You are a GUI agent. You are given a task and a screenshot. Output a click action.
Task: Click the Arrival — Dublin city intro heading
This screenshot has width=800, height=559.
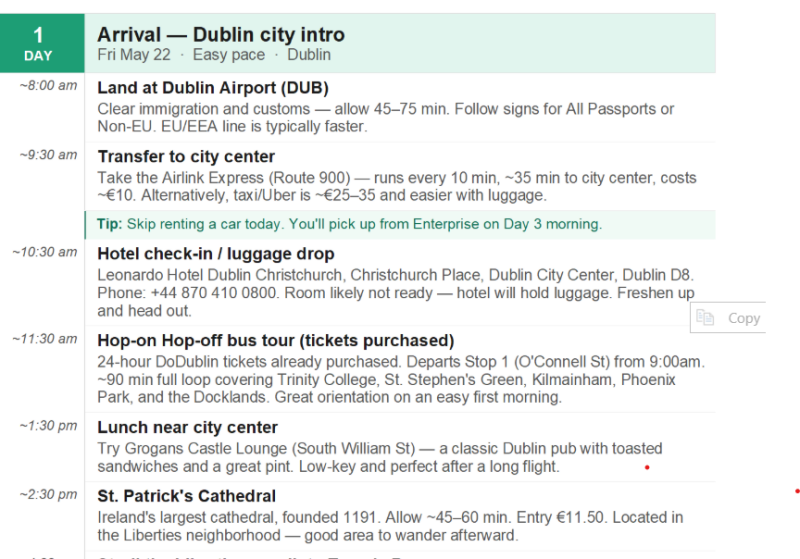tap(221, 35)
